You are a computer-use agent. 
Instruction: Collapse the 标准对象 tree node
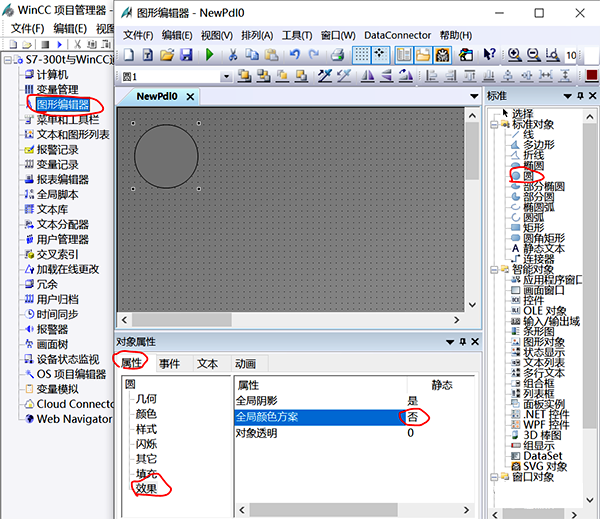coord(493,124)
